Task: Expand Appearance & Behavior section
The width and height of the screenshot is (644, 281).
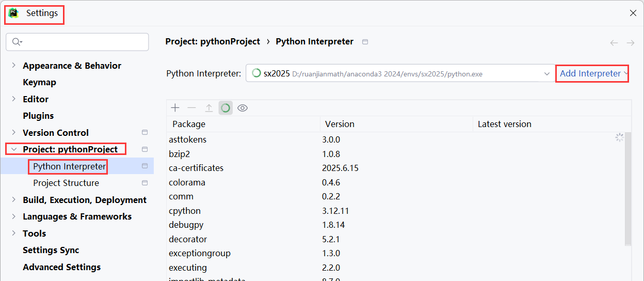Action: [13, 66]
